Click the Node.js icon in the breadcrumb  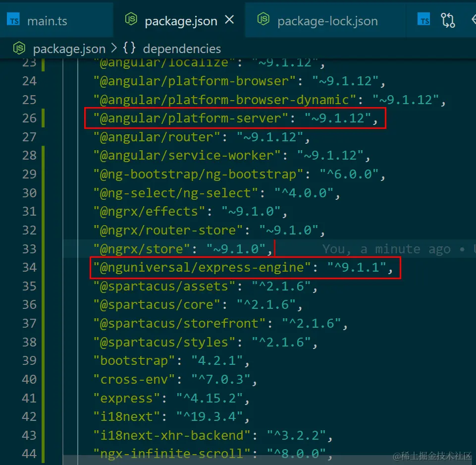click(x=19, y=48)
